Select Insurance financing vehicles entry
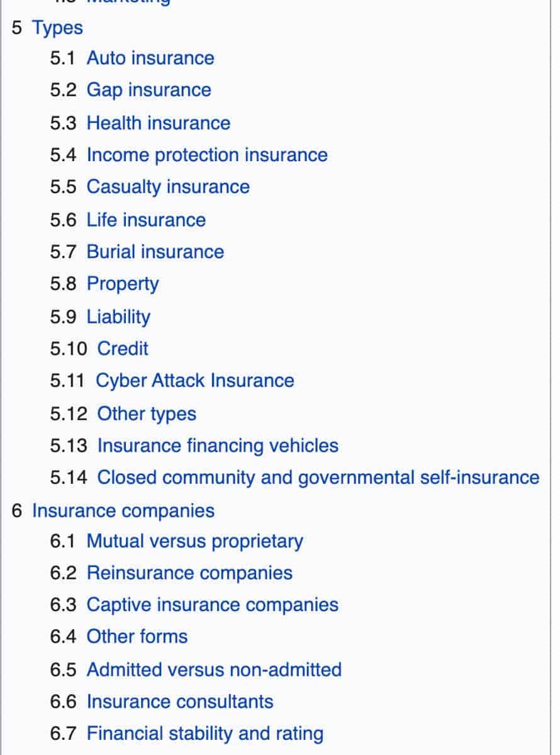Screen dimensions: 560x755 click(217, 445)
